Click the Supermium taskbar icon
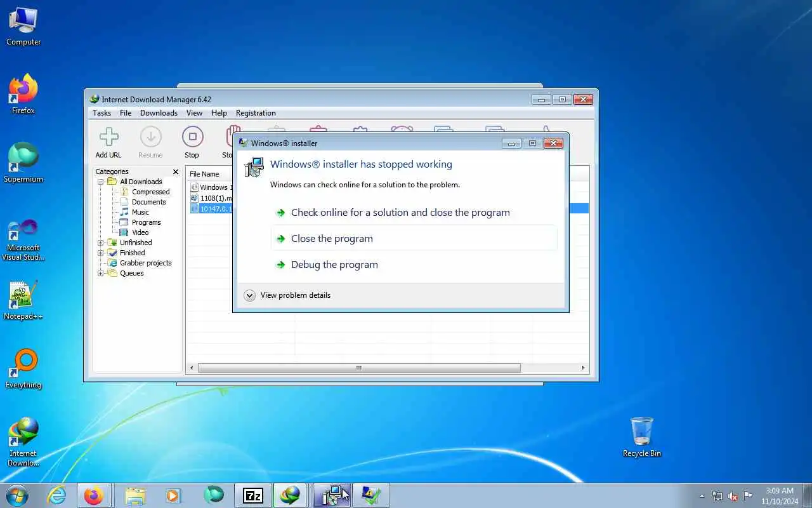812x508 pixels. [214, 495]
